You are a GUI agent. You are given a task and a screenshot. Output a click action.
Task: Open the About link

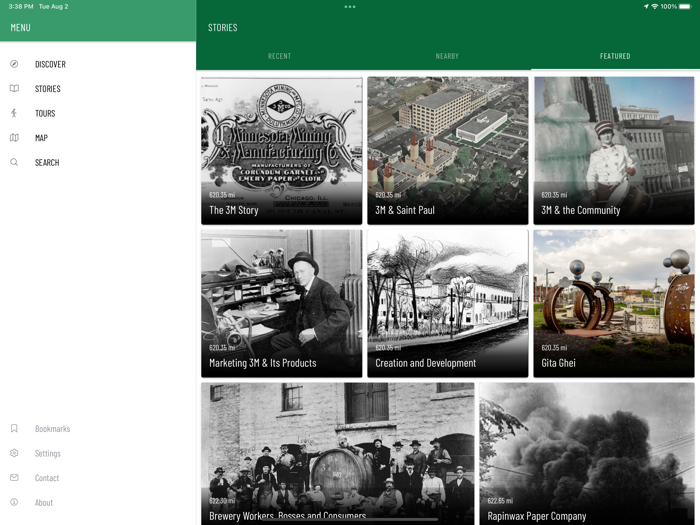coord(44,502)
